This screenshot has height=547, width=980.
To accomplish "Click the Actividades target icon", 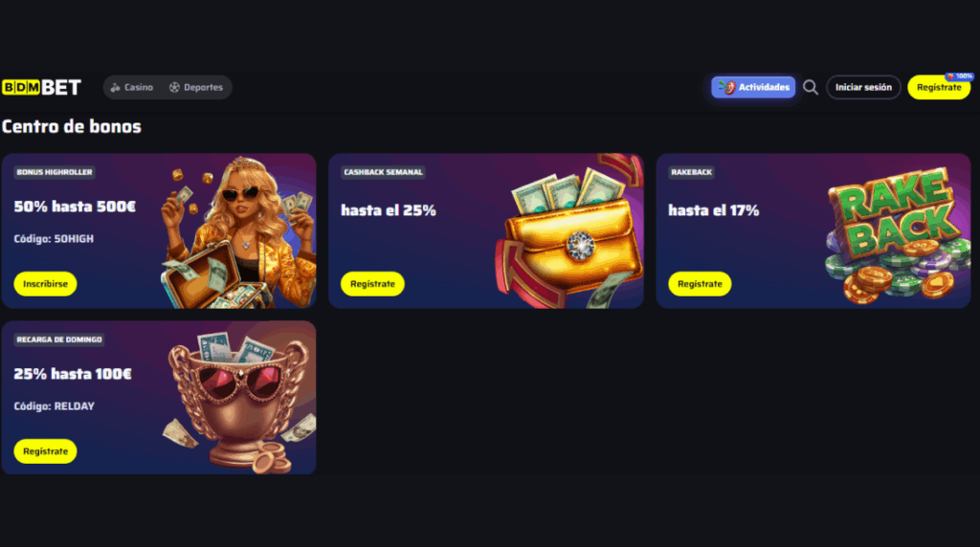I will (727, 87).
